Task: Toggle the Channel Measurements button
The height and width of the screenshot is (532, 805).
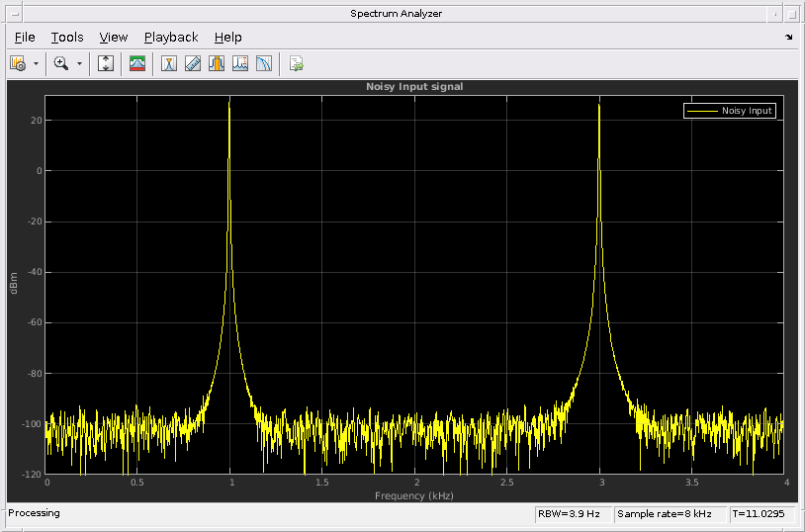Action: point(217,63)
